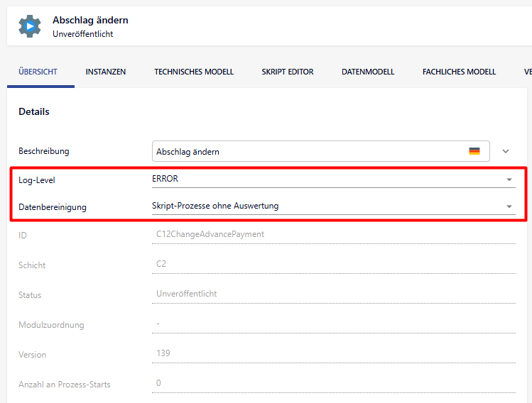Open the Datenbereinigung dropdown
The image size is (532, 403).
pos(332,206)
